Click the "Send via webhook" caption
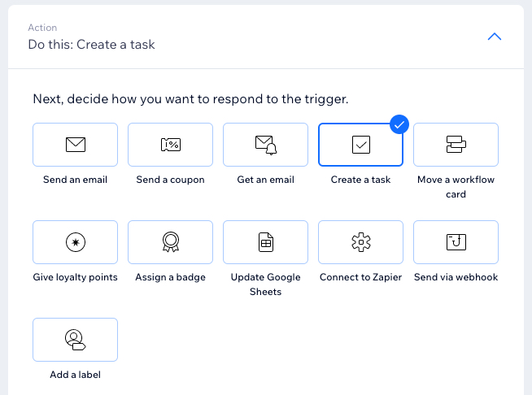Image resolution: width=532 pixels, height=395 pixels. click(456, 277)
